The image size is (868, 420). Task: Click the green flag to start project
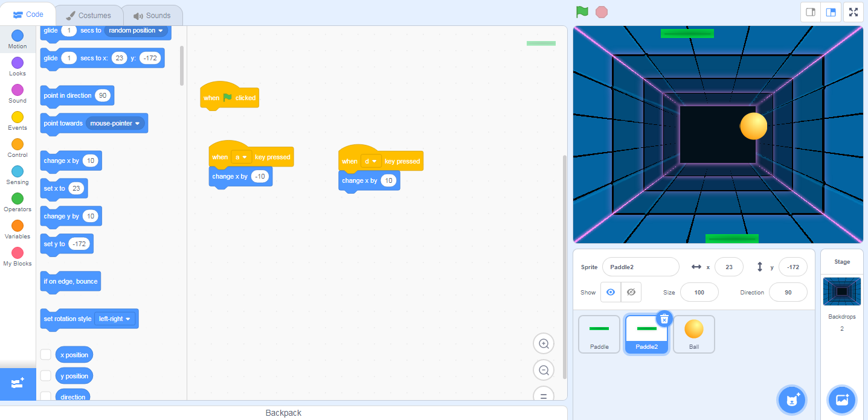tap(582, 12)
